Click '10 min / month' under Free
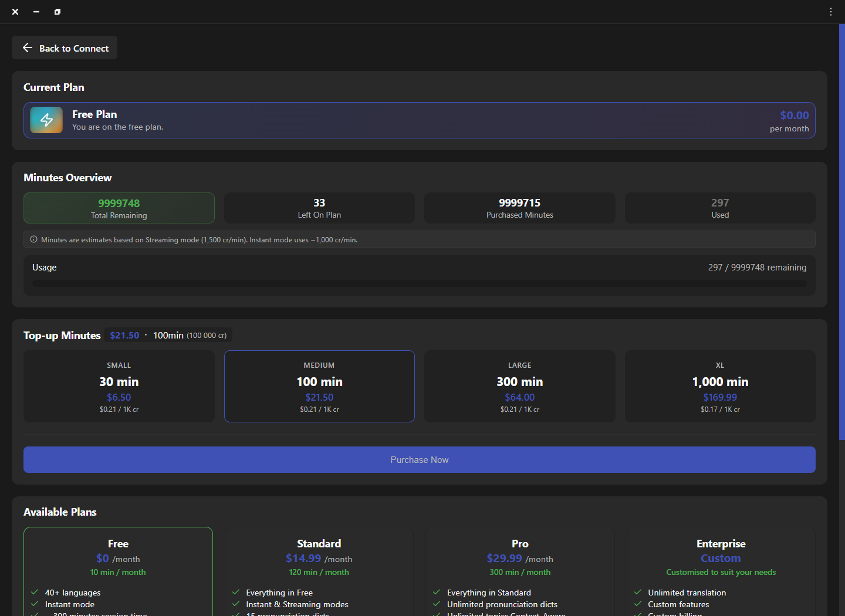This screenshot has width=845, height=616. [118, 572]
